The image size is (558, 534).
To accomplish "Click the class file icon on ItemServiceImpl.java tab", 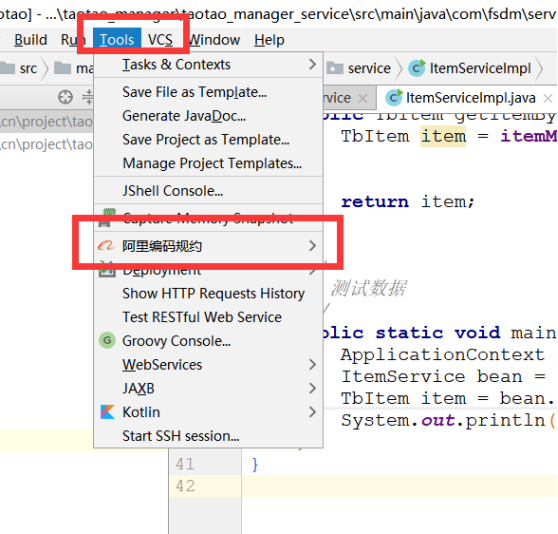I will (x=394, y=97).
